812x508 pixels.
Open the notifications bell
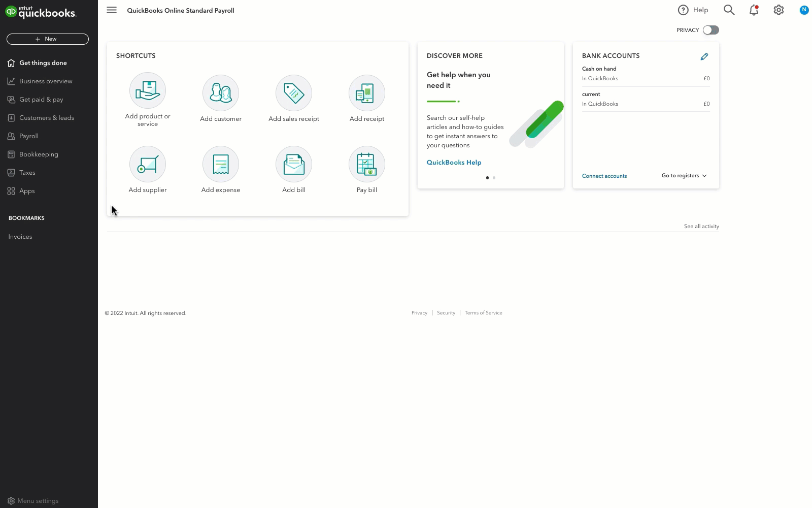tap(754, 10)
